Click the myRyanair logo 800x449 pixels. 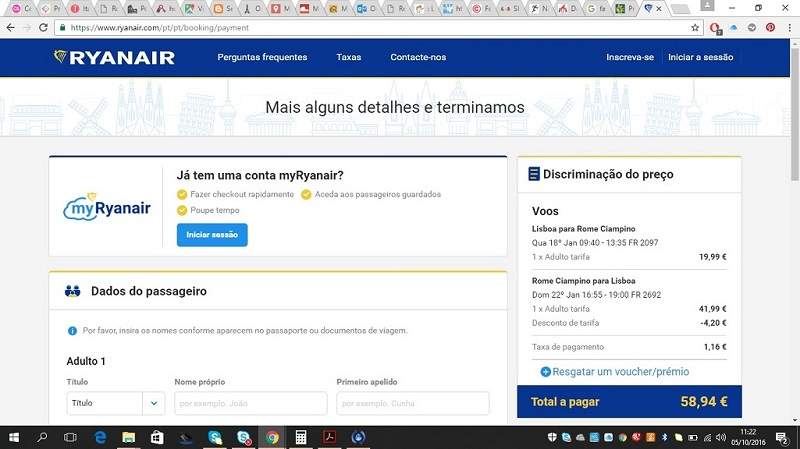[107, 207]
